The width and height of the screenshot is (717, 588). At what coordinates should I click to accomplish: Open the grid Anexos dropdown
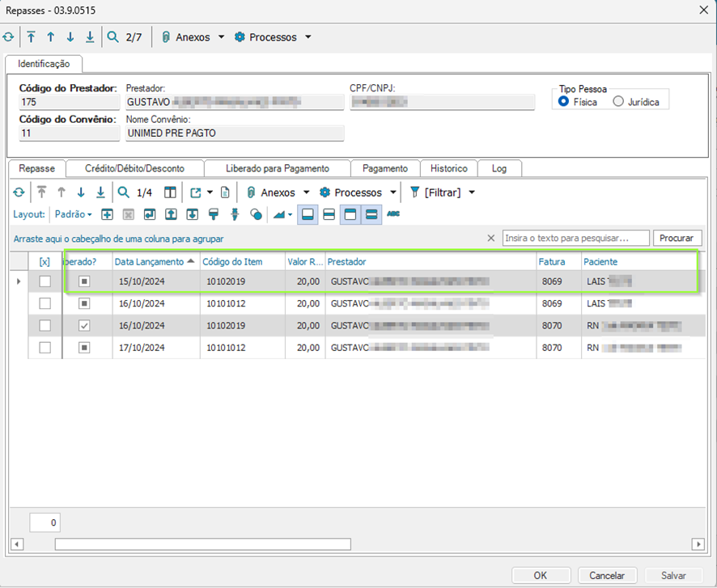[307, 192]
